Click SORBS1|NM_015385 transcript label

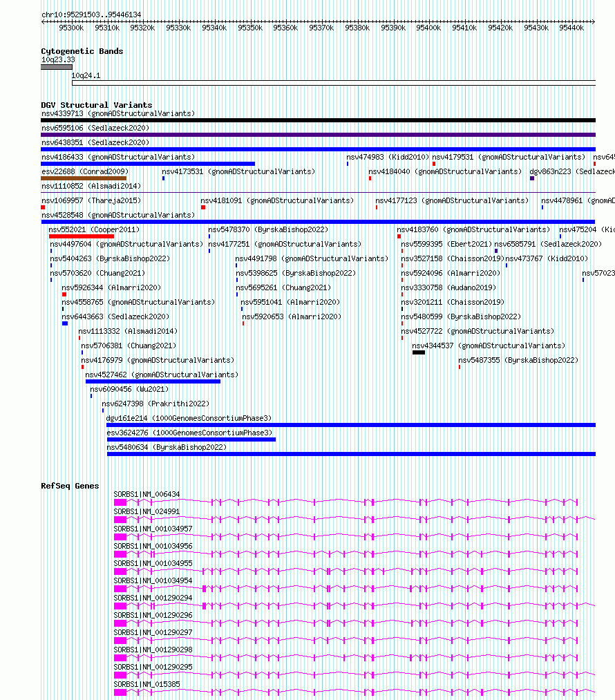(x=146, y=684)
